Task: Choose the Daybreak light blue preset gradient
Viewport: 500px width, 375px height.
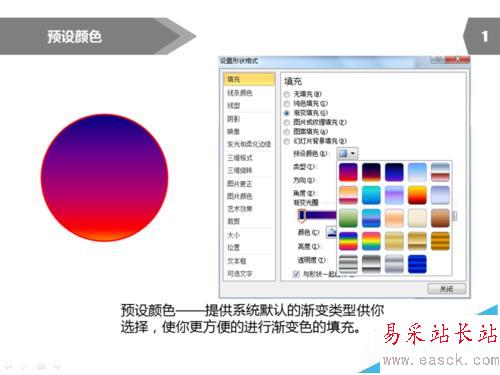Action: [x=417, y=172]
